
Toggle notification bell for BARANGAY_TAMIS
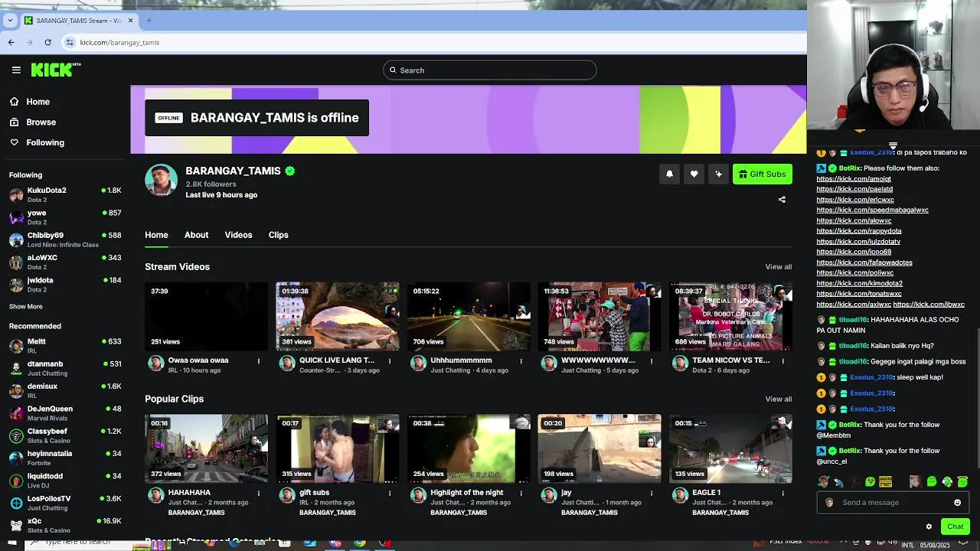click(669, 174)
